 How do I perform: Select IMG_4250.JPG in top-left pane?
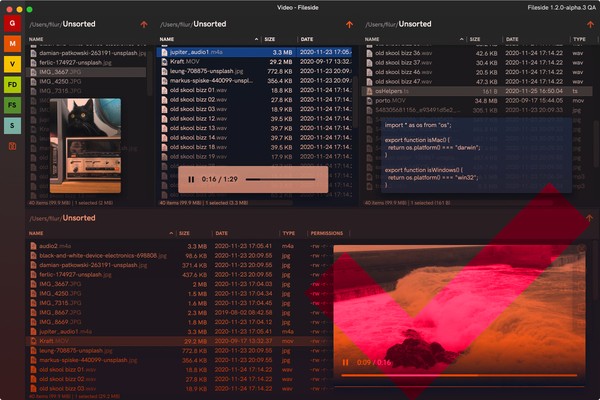click(x=86, y=82)
